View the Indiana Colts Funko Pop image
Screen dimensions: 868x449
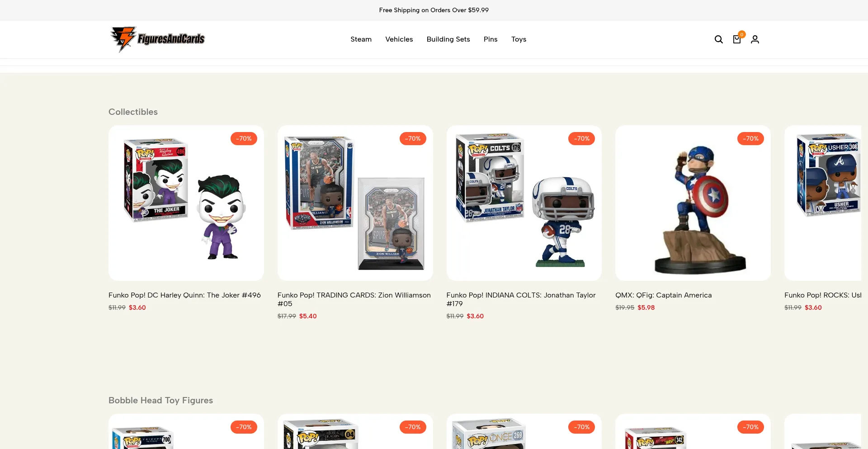coord(524,203)
